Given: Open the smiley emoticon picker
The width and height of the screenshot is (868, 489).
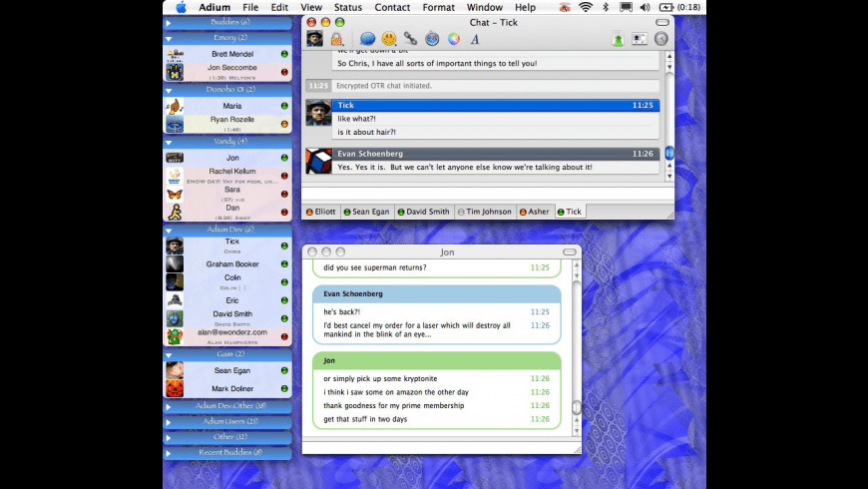Looking at the screenshot, I should (389, 39).
